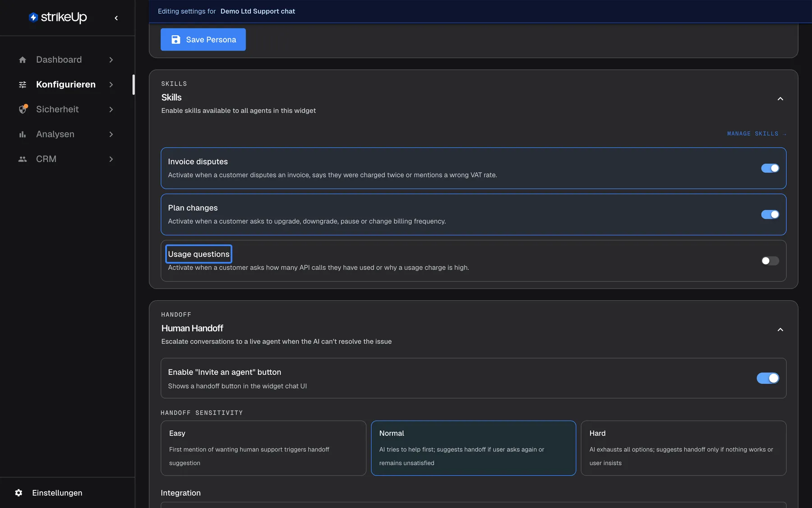Expand the Dashboard submenu chevron
Viewport: 812px width, 508px height.
(x=111, y=60)
